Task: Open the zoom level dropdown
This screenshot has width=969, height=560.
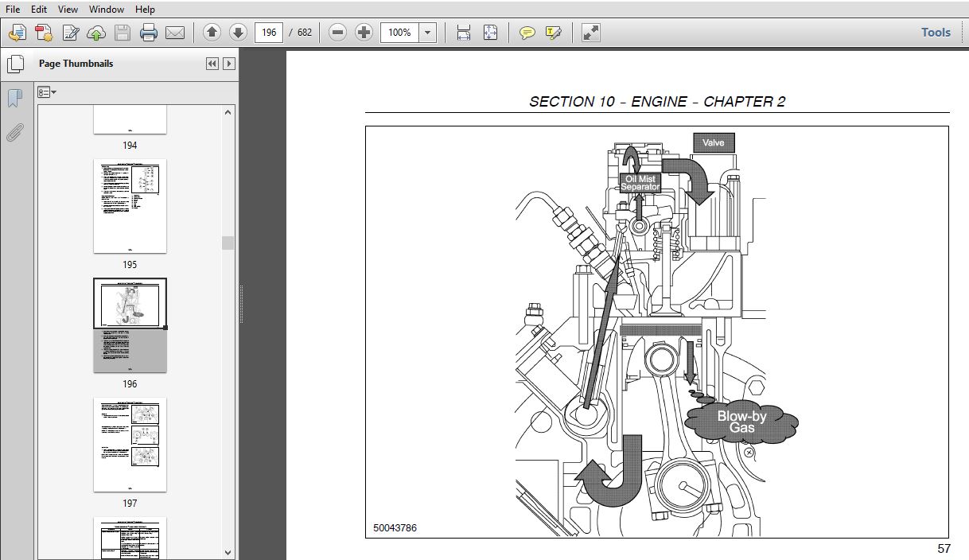Action: [428, 33]
